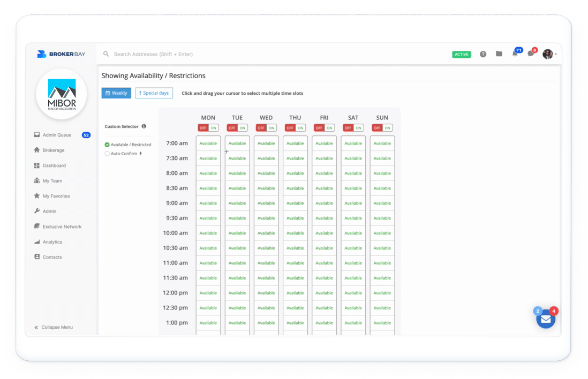Toggle the THU off/on switch
Screen dimensions: 588x379
295,128
